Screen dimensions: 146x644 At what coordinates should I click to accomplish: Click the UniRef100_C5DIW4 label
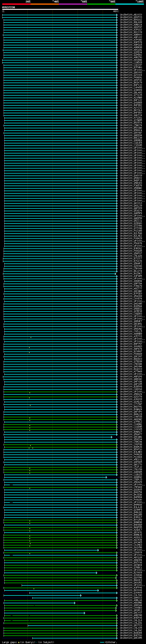131,364
